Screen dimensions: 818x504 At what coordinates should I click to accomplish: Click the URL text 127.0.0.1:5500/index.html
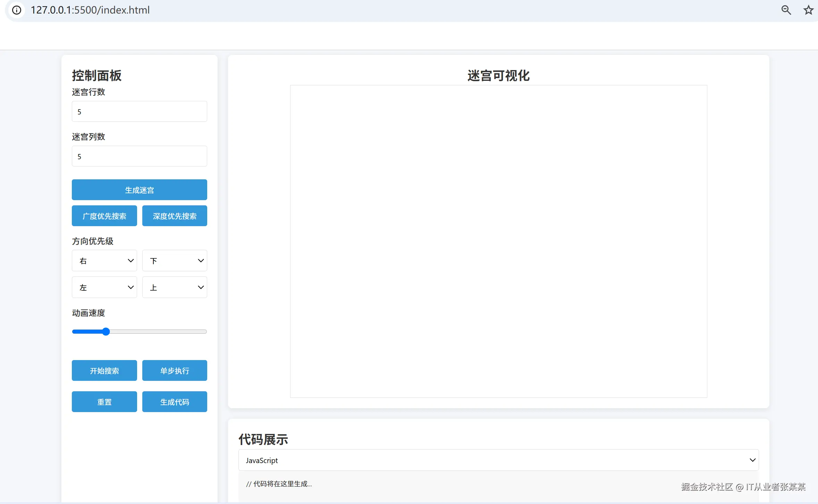(90, 10)
